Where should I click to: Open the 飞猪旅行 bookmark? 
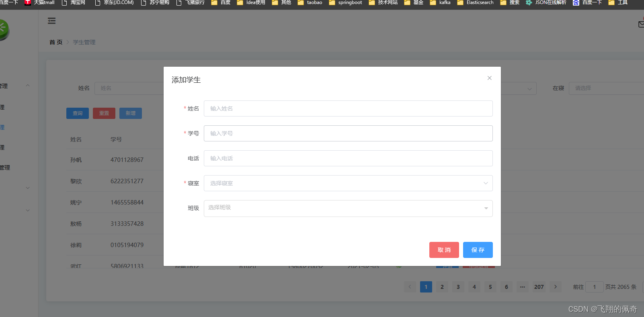click(191, 2)
